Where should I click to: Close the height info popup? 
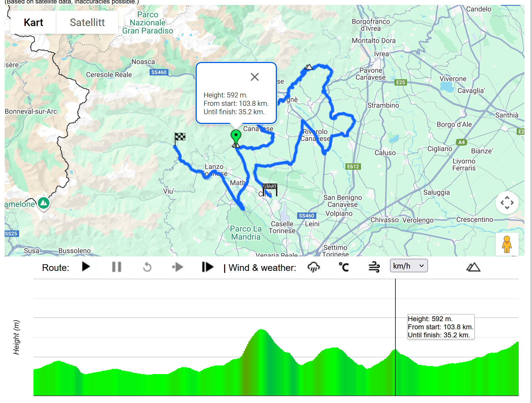[x=254, y=77]
